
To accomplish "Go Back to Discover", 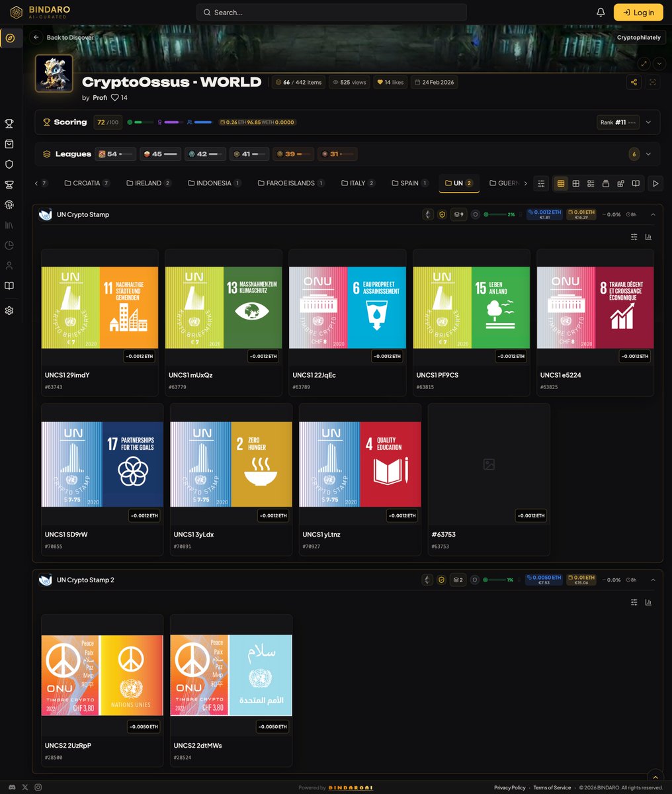I will tap(63, 38).
